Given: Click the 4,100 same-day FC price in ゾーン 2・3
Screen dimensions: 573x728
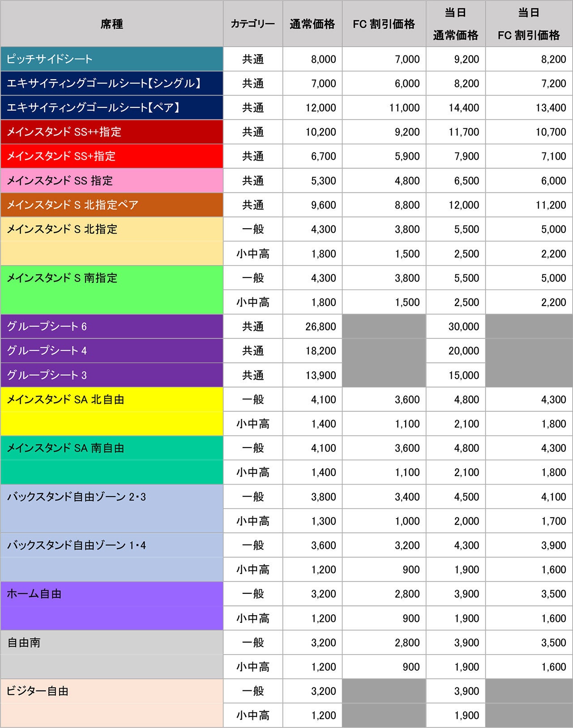Looking at the screenshot, I should [529, 497].
